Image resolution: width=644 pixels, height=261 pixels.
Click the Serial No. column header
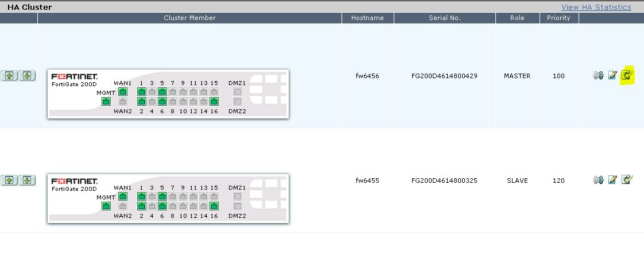point(445,18)
